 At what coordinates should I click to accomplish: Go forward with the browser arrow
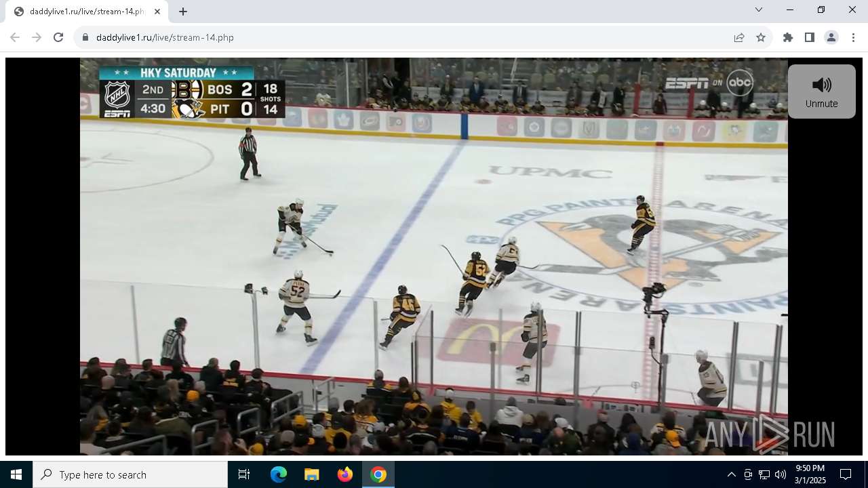37,37
